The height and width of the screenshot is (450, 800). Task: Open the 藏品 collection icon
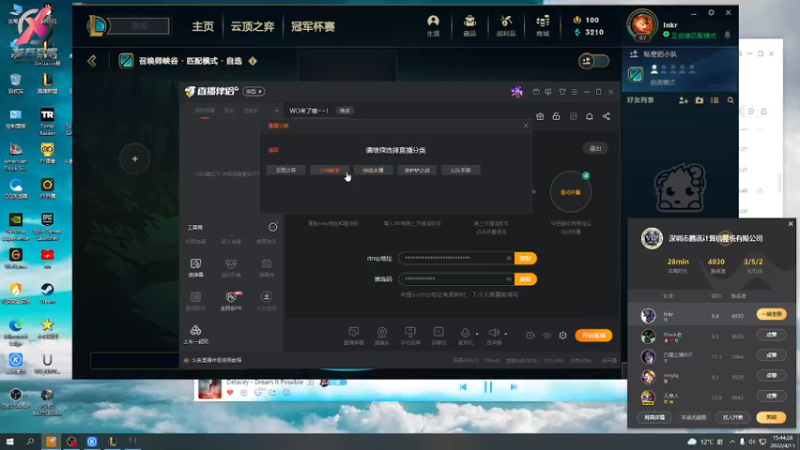(x=469, y=26)
